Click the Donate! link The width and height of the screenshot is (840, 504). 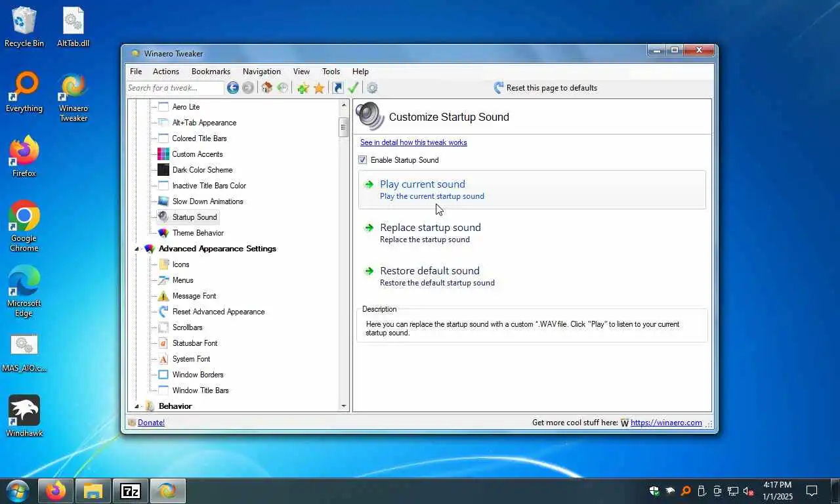click(x=151, y=423)
